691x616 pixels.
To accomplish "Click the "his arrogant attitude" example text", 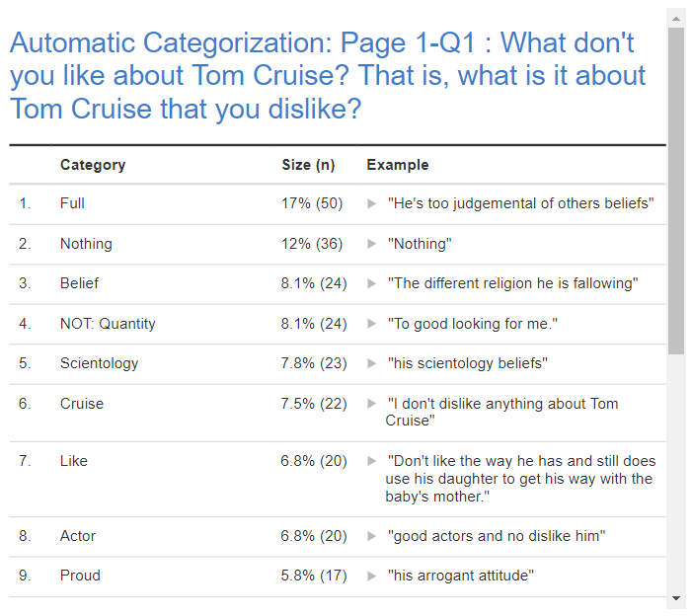I will pos(461,576).
